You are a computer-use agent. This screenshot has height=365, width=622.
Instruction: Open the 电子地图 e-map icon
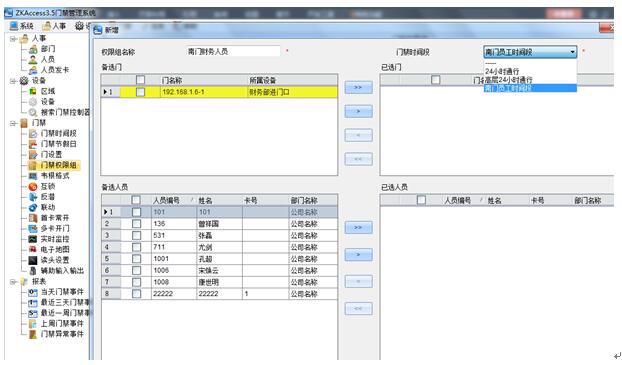click(x=33, y=250)
